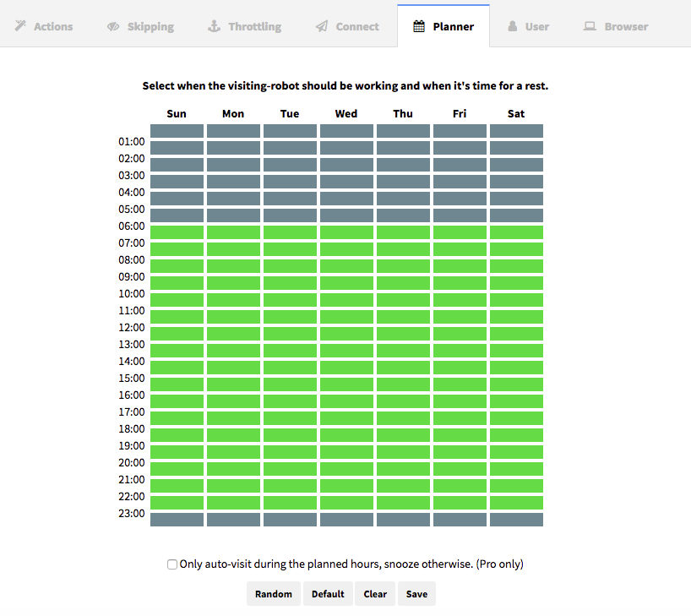Click the crossed-eye Skipping icon
691x616 pixels.
click(x=113, y=26)
